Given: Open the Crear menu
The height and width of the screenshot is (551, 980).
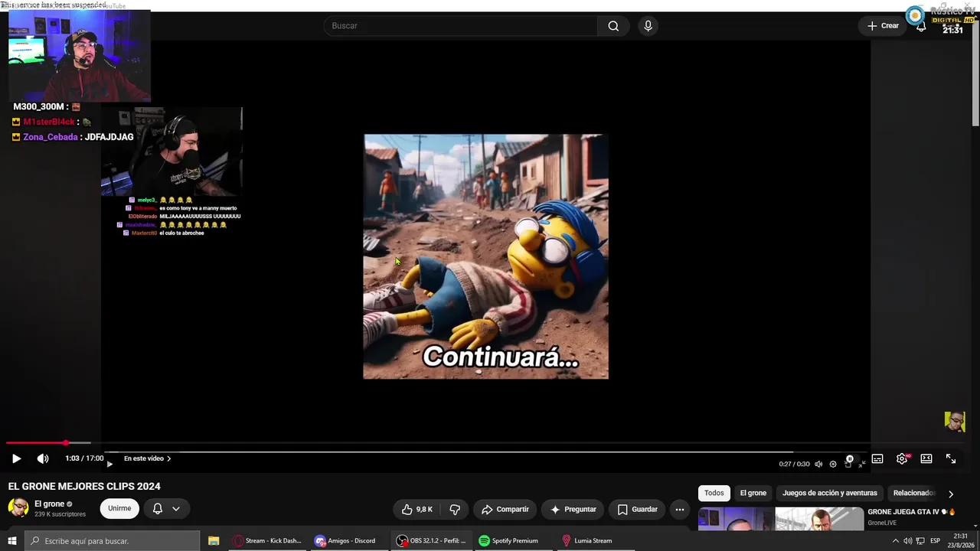Looking at the screenshot, I should point(883,26).
